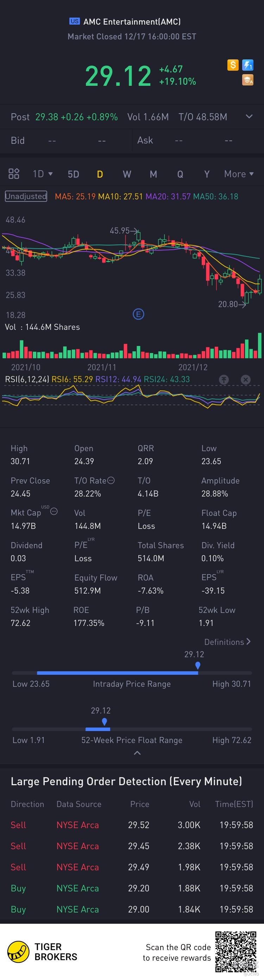Image resolution: width=264 pixels, height=980 pixels.
Task: Tap the earnings E marker on chart
Action: click(138, 314)
